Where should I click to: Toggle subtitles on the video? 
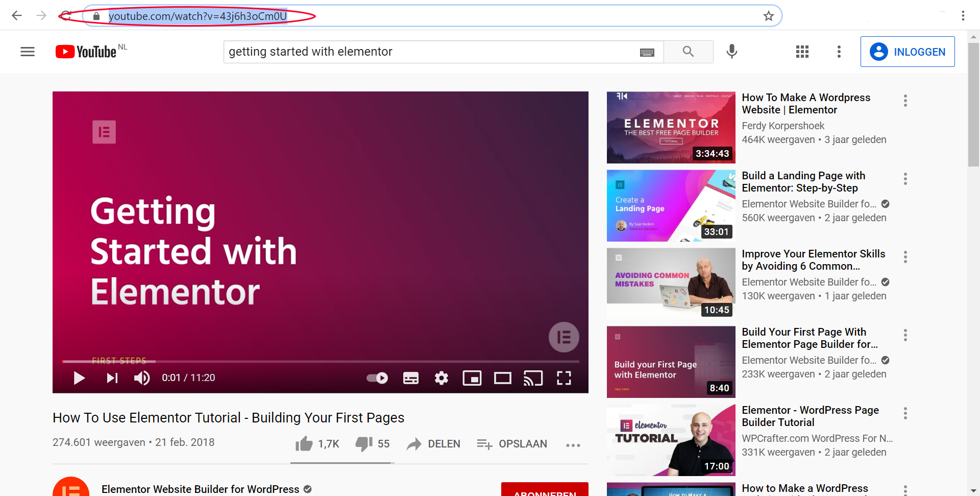pos(410,378)
